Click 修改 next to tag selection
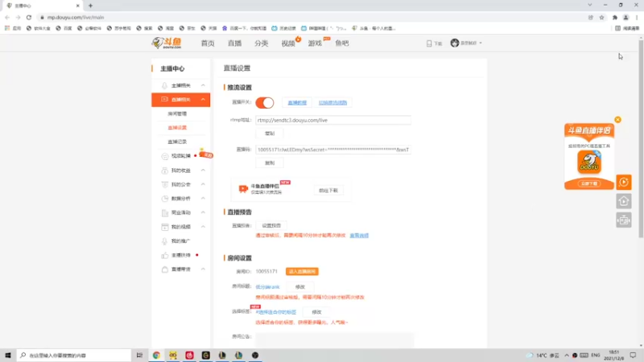644x362 pixels. (316, 312)
